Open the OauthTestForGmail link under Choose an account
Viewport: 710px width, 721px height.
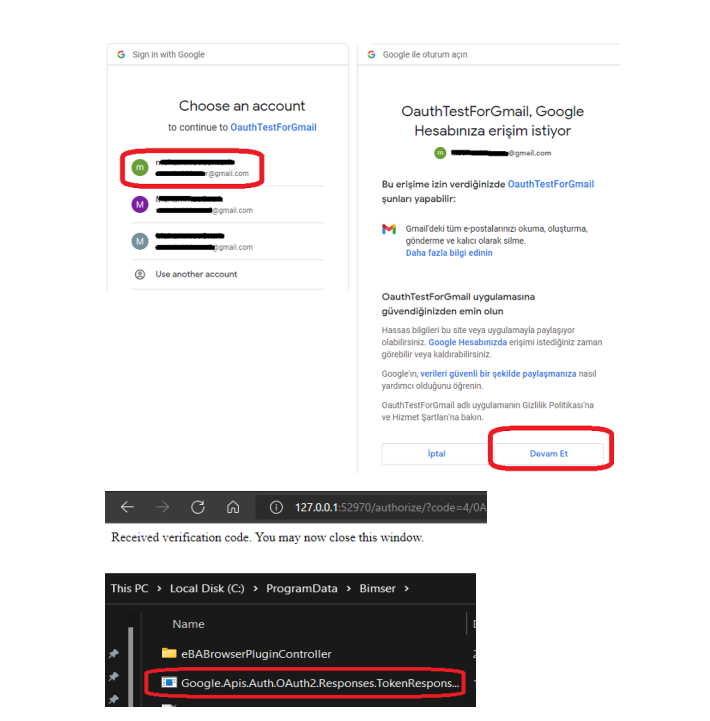(x=273, y=127)
